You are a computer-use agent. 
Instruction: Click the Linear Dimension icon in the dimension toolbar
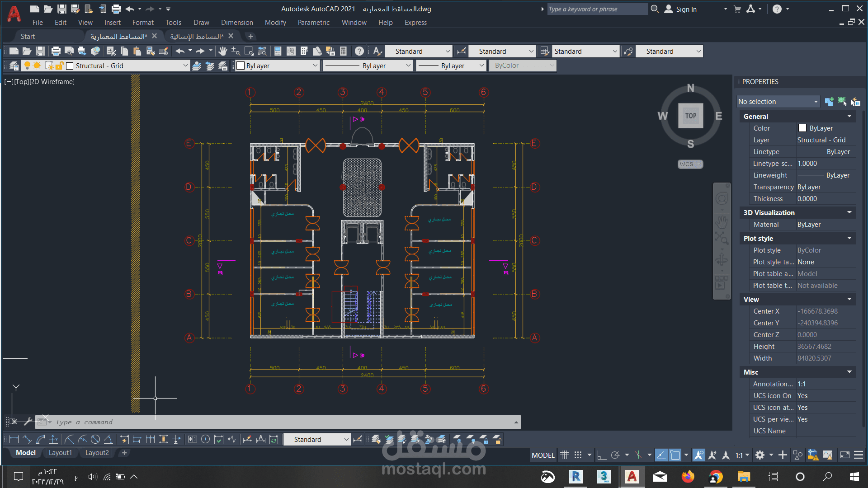point(14,440)
